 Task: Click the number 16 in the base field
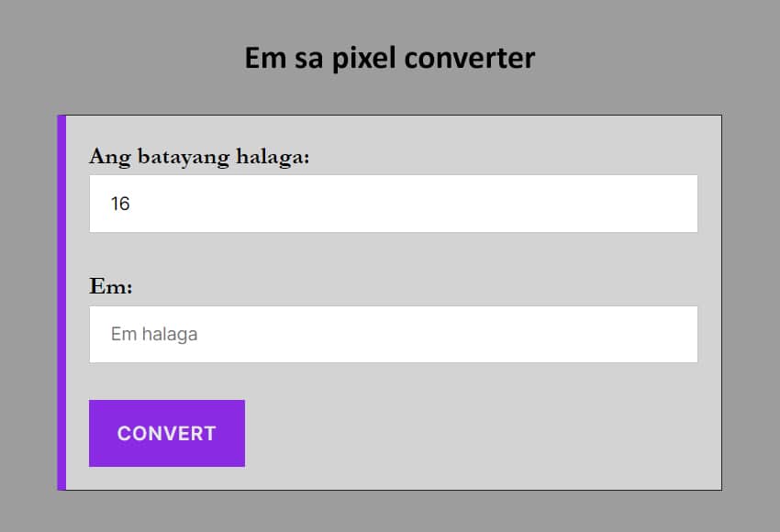point(120,204)
